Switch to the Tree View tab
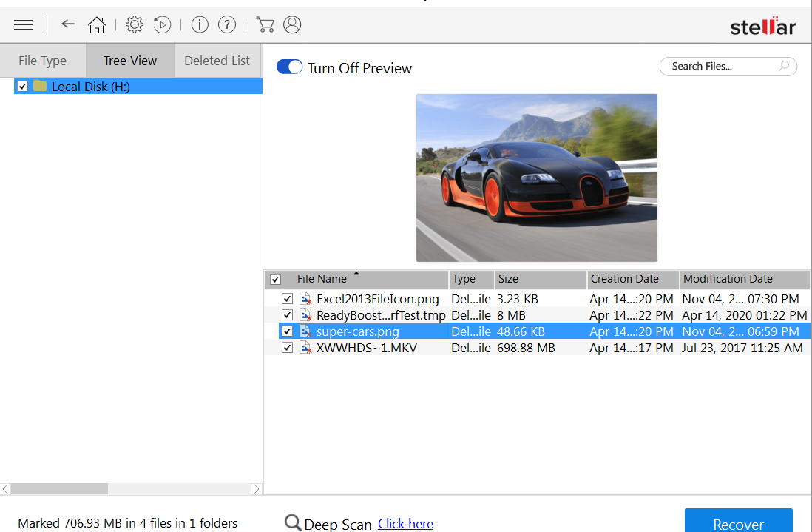This screenshot has height=532, width=812. point(130,61)
